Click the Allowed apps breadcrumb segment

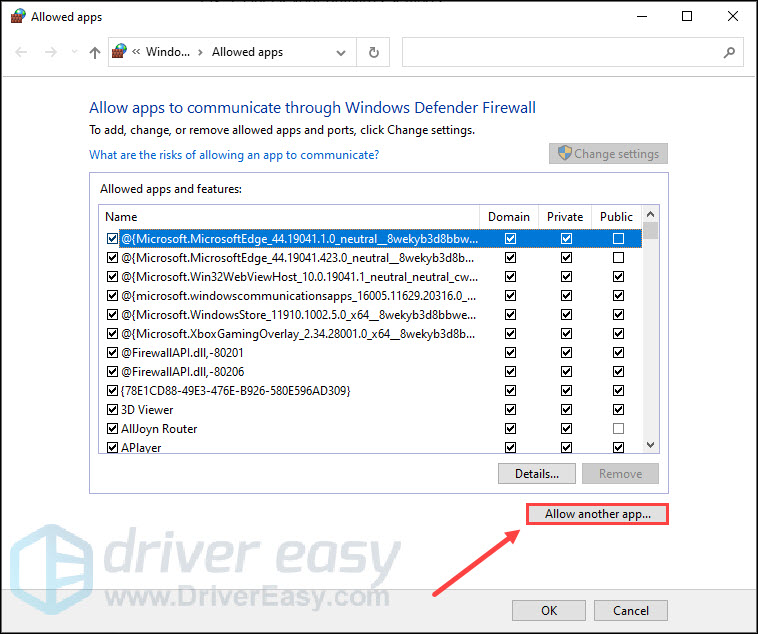click(247, 52)
